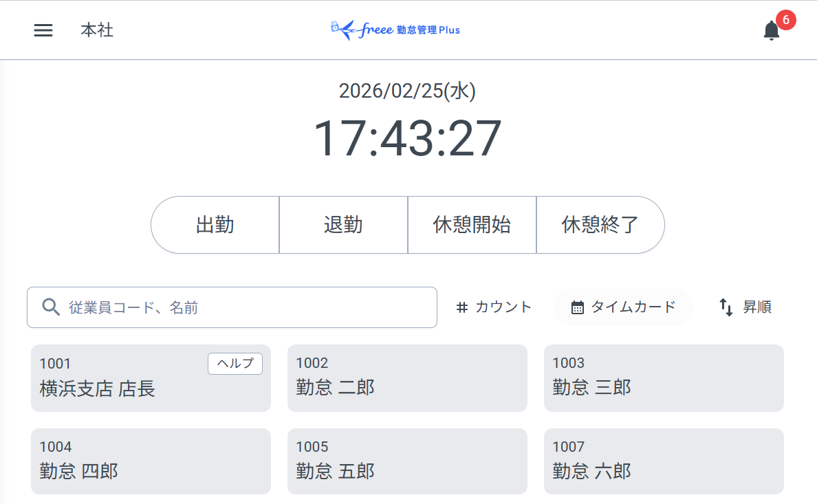This screenshot has width=817, height=504.
Task: Focus the 従業員コード、名前 search field
Action: pyautogui.click(x=232, y=307)
